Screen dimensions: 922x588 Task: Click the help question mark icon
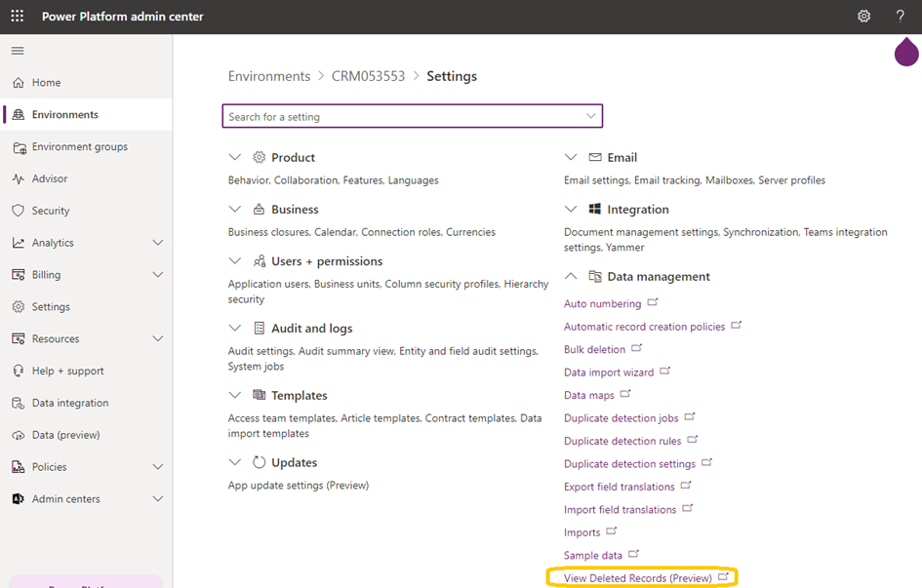900,16
